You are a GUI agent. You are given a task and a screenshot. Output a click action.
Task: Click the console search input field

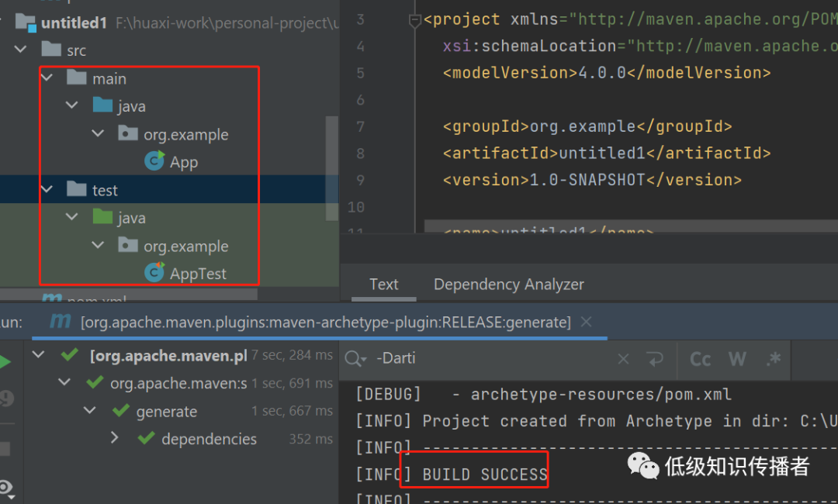click(x=489, y=359)
